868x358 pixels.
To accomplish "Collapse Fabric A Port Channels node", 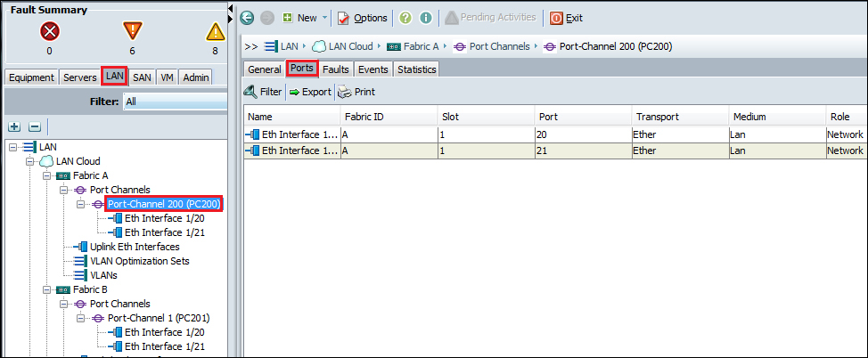I will pos(63,190).
